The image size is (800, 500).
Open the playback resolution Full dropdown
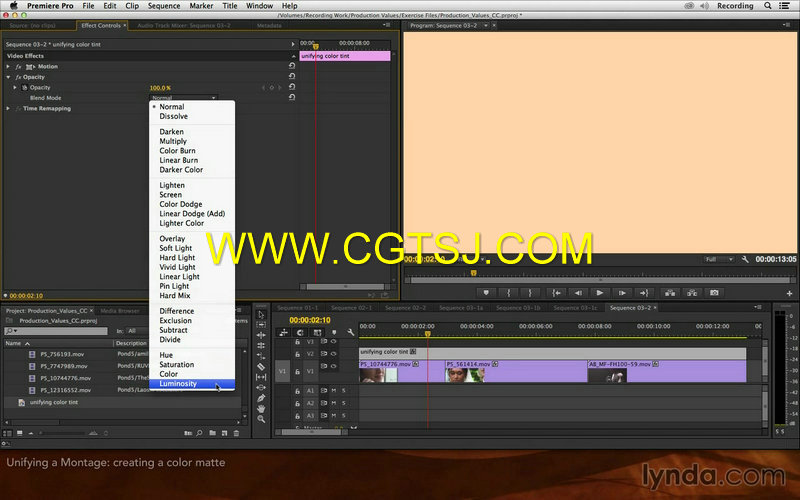pos(718,259)
